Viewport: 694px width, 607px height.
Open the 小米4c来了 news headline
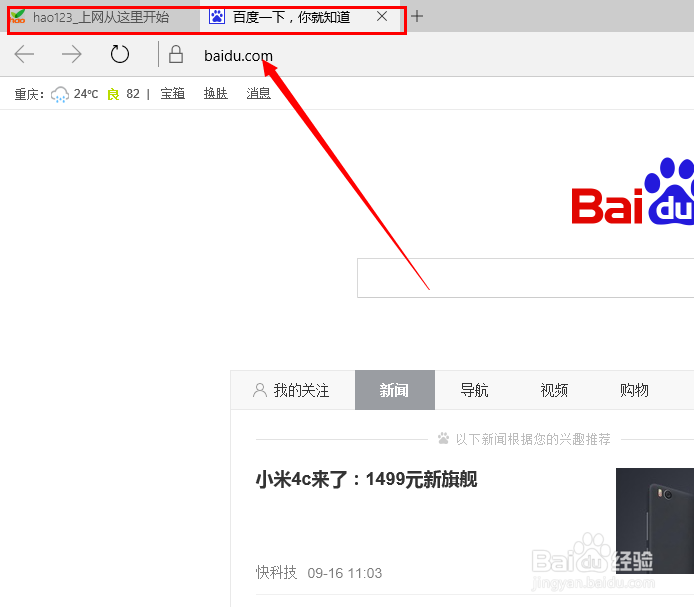coord(366,479)
